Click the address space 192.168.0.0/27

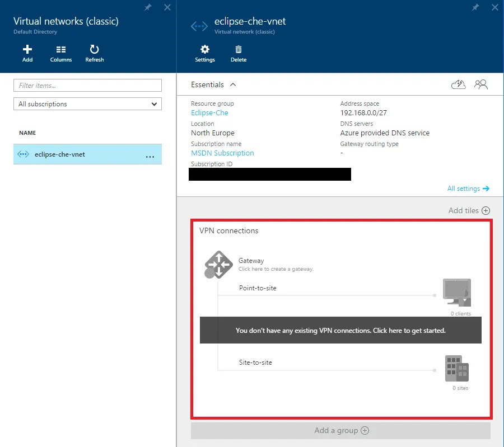click(x=363, y=112)
